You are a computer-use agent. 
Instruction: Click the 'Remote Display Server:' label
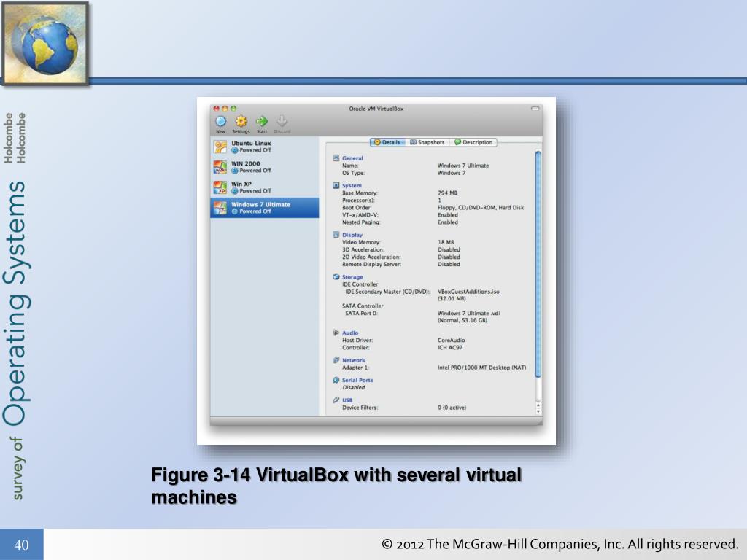click(371, 264)
